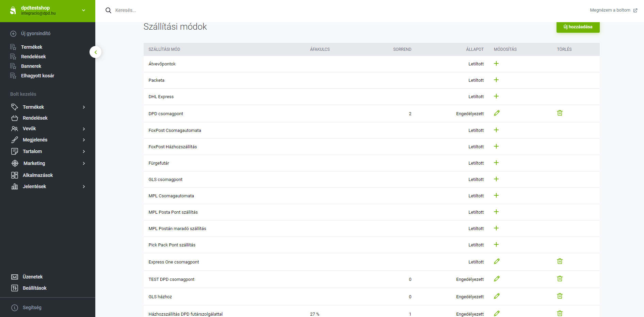Select TEST DPD csomagpont name text

172,280
